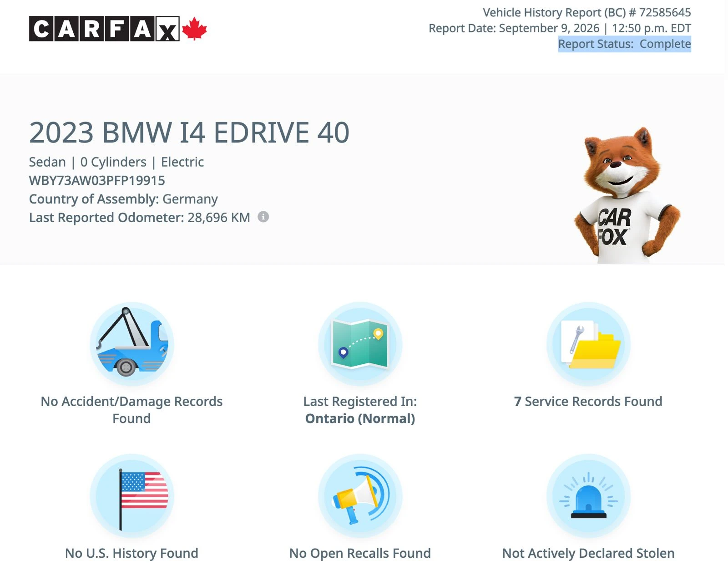Click 'No Open Recalls Found' label
This screenshot has height=581, width=728.
click(x=360, y=553)
